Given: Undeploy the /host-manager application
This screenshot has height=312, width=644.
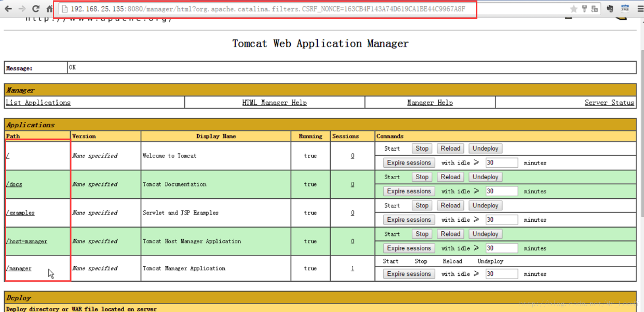Looking at the screenshot, I should pyautogui.click(x=485, y=234).
